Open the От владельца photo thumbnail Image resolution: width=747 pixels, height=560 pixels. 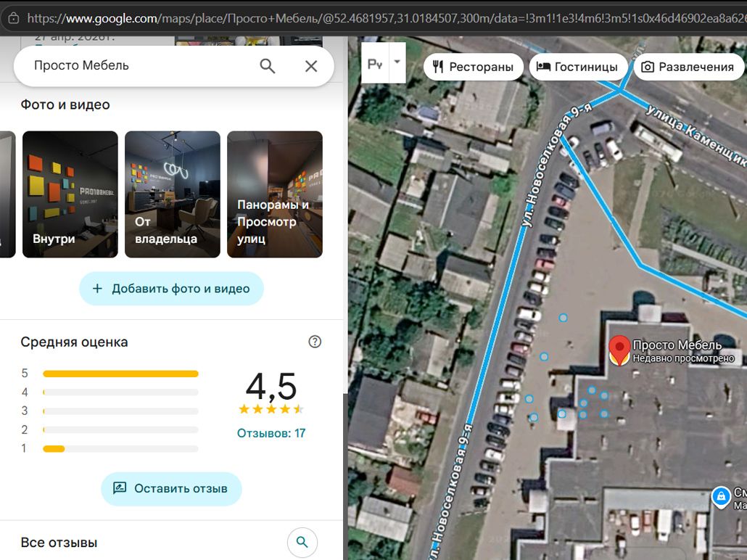pyautogui.click(x=173, y=194)
